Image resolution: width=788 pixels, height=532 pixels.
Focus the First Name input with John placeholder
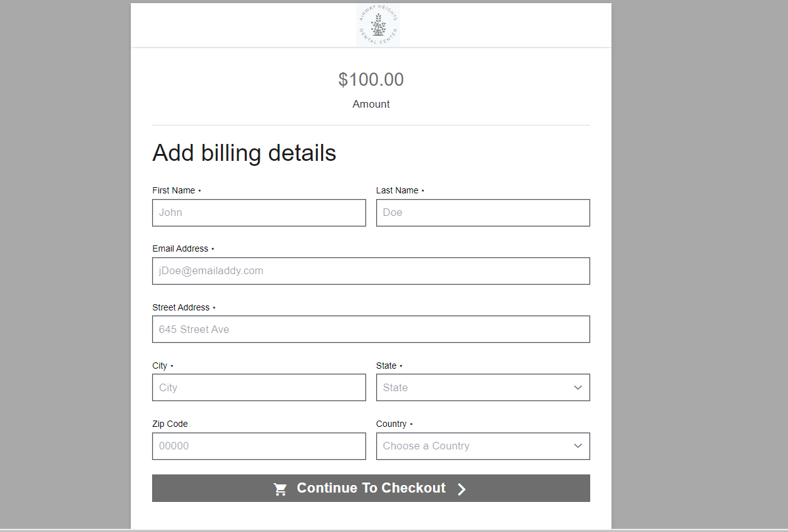point(259,213)
